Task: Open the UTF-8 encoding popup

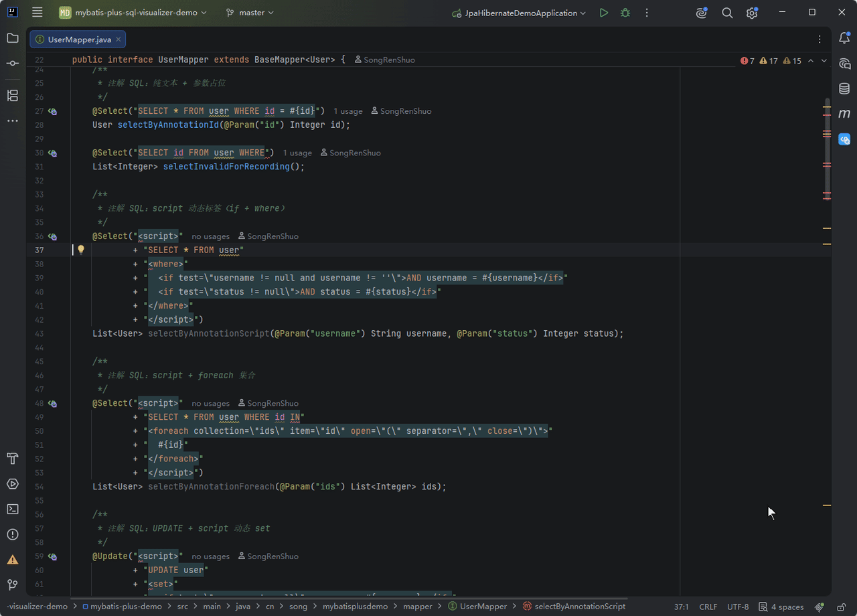Action: (738, 607)
